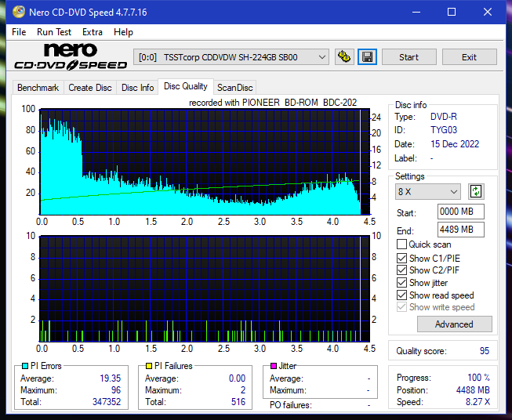Open the Run Test menu
This screenshot has width=512, height=420.
[x=54, y=32]
